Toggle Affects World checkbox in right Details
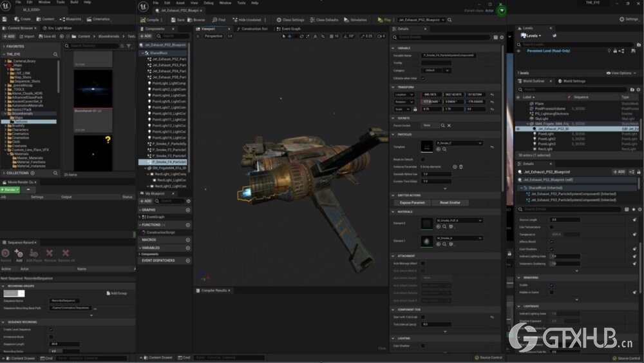This screenshot has height=363, width=644. [552, 242]
